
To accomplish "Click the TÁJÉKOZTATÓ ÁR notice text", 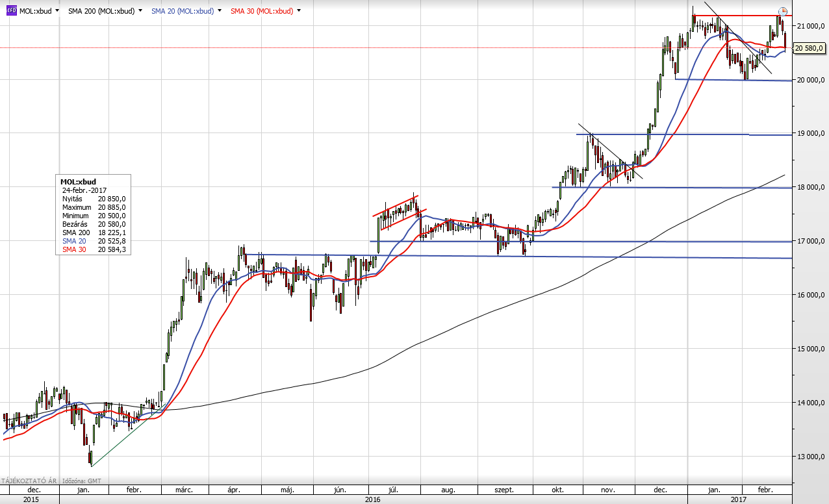I will pyautogui.click(x=28, y=481).
